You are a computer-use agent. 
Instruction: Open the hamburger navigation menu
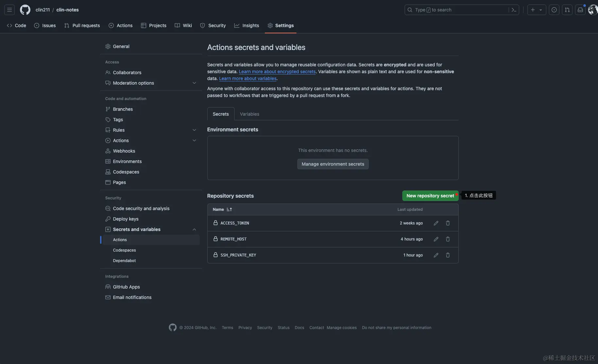coord(9,10)
